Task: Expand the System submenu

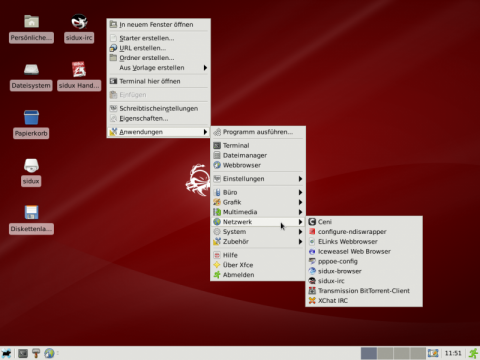Action: 258,232
